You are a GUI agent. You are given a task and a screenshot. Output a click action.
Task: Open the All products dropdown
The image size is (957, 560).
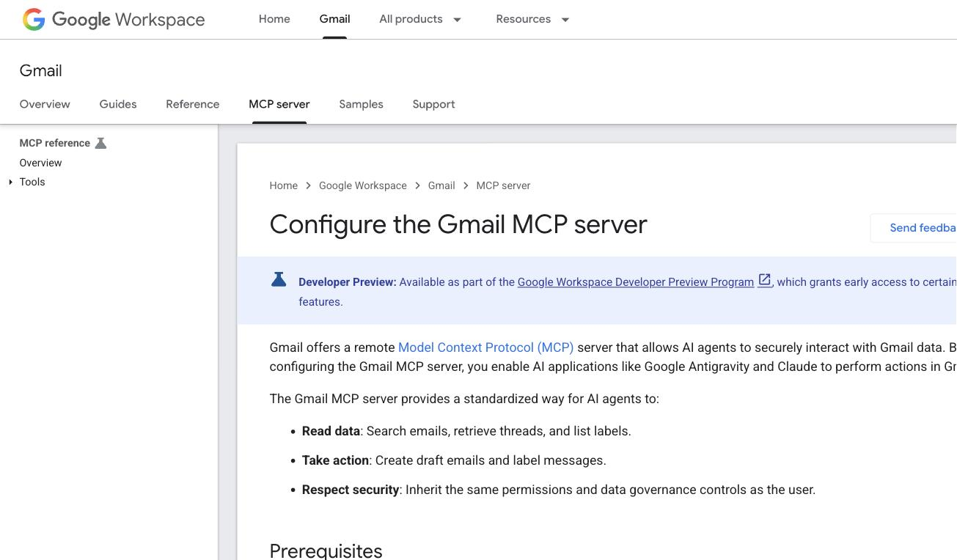point(420,19)
